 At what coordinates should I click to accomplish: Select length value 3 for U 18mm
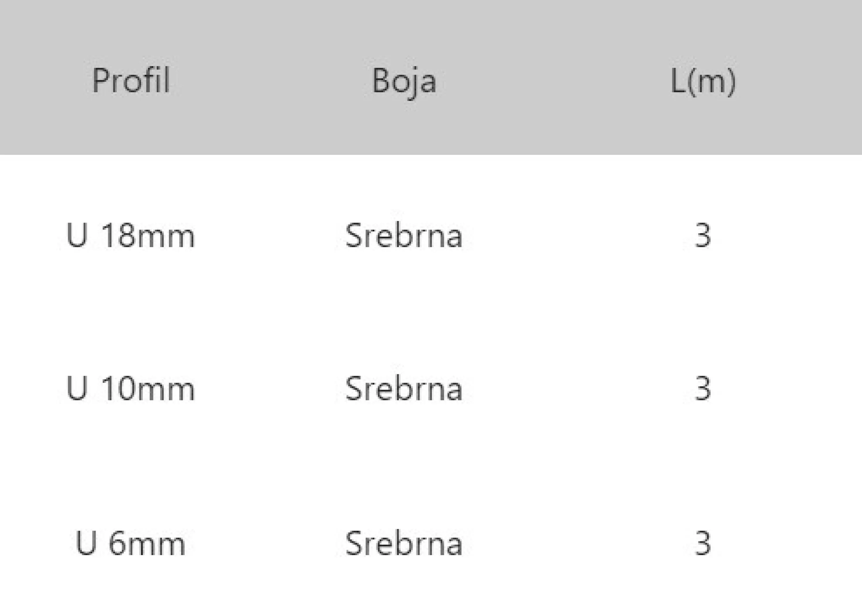click(x=703, y=235)
